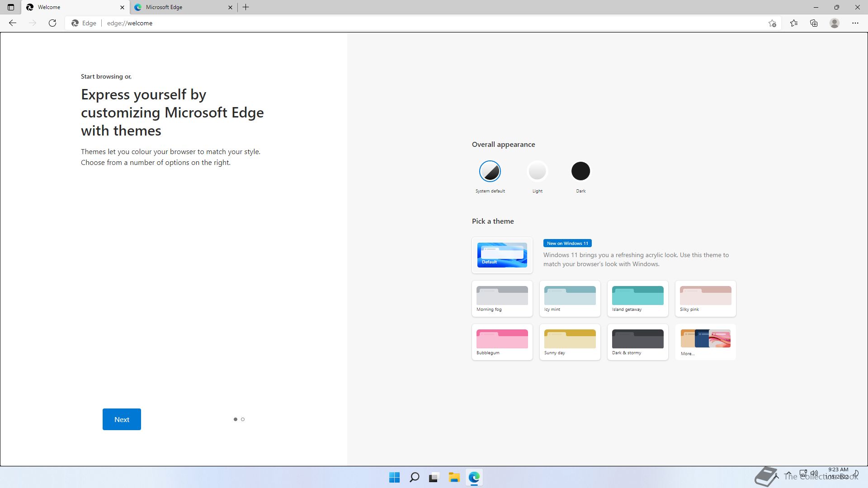Click the Edge icon on taskbar
Viewport: 868px width, 488px height.
(x=474, y=477)
